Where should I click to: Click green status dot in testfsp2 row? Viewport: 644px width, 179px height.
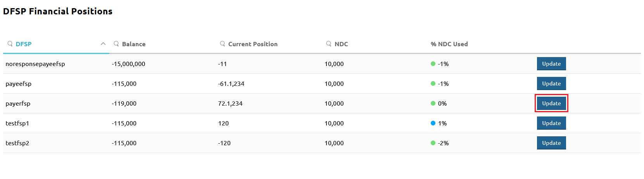[x=433, y=143]
